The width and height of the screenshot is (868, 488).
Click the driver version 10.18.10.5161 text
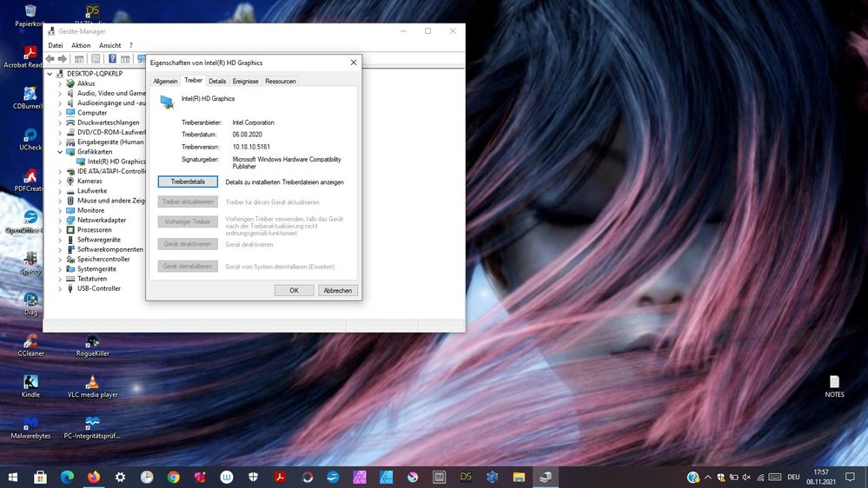(x=251, y=147)
